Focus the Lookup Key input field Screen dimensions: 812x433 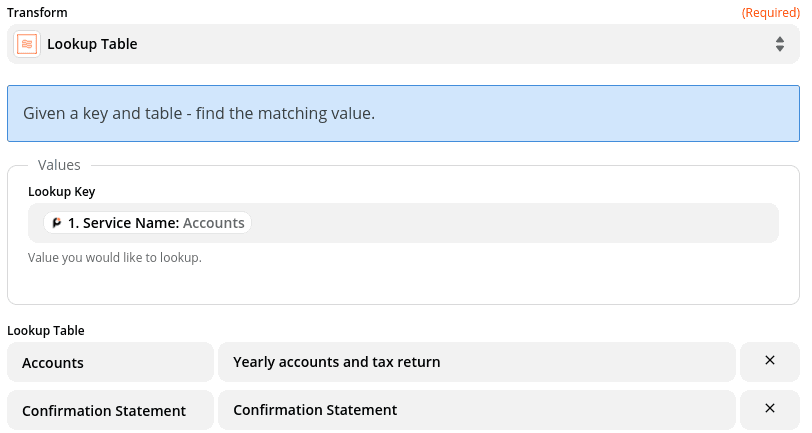pyautogui.click(x=500, y=223)
